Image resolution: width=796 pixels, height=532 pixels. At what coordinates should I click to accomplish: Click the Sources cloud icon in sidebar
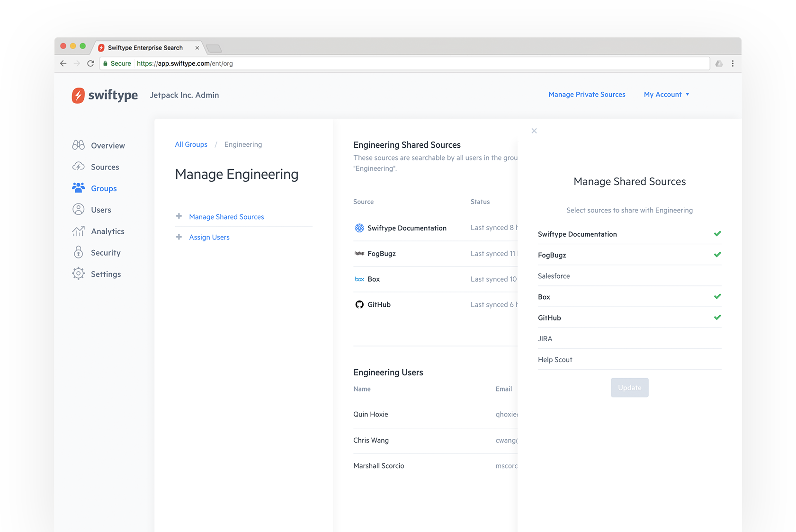[79, 167]
